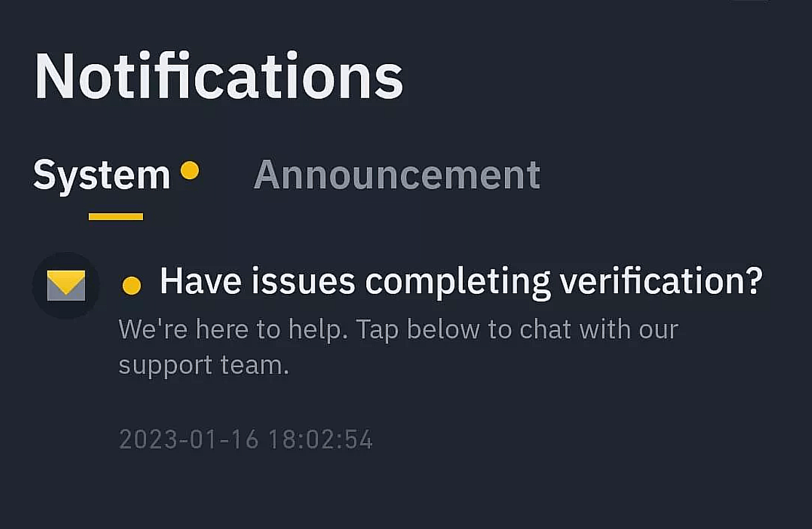Tap the unread dot beside System
This screenshot has height=529, width=812.
(x=189, y=170)
